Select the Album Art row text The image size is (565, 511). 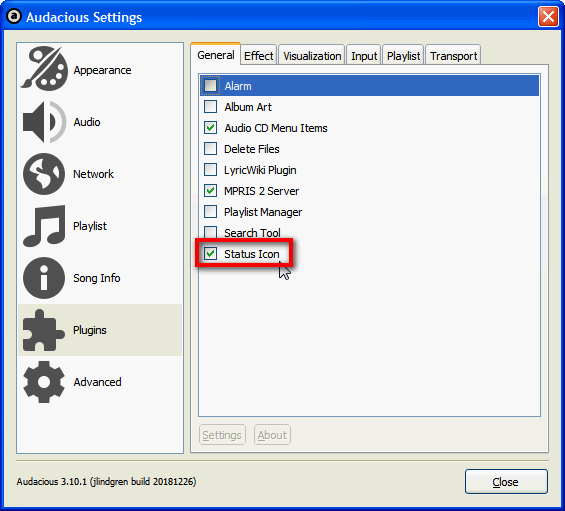click(x=248, y=107)
